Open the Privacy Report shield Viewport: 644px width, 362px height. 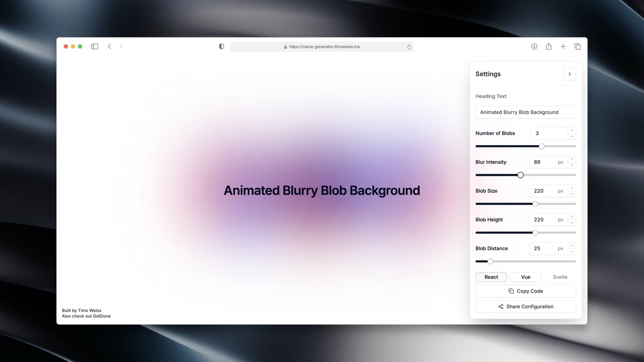(221, 47)
